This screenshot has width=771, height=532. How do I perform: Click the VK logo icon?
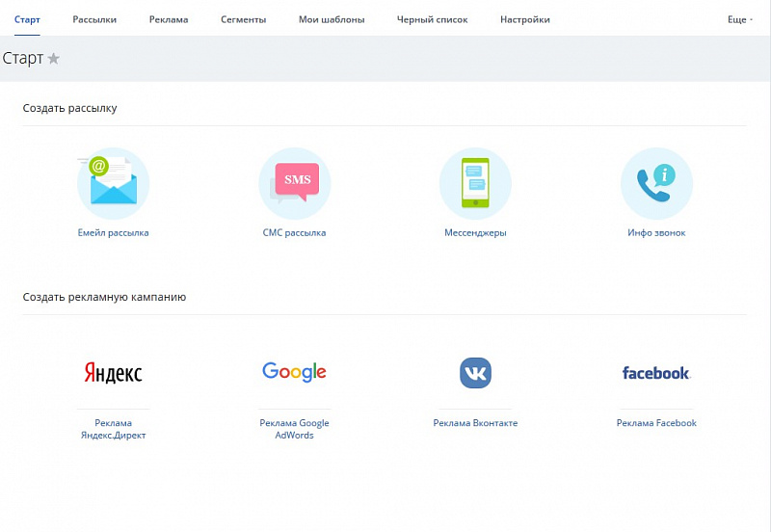pos(475,373)
